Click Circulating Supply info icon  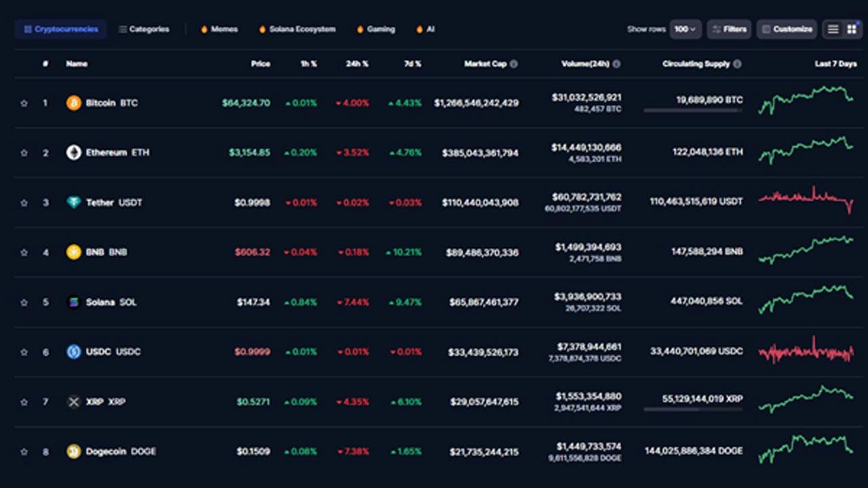(737, 64)
